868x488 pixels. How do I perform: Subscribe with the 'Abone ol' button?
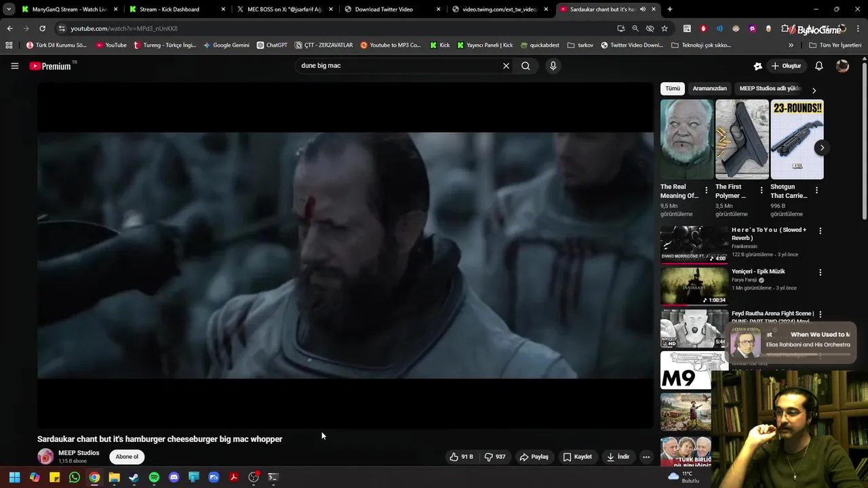(127, 457)
